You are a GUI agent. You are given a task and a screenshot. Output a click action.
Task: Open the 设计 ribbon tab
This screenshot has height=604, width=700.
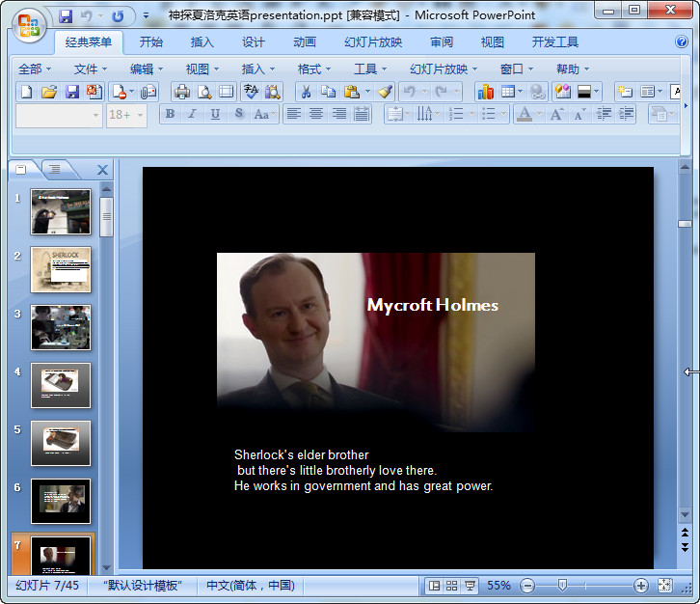click(x=254, y=42)
